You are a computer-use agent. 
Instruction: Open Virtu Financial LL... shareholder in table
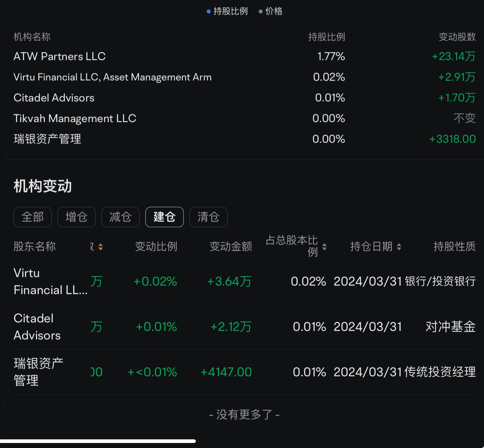point(51,281)
